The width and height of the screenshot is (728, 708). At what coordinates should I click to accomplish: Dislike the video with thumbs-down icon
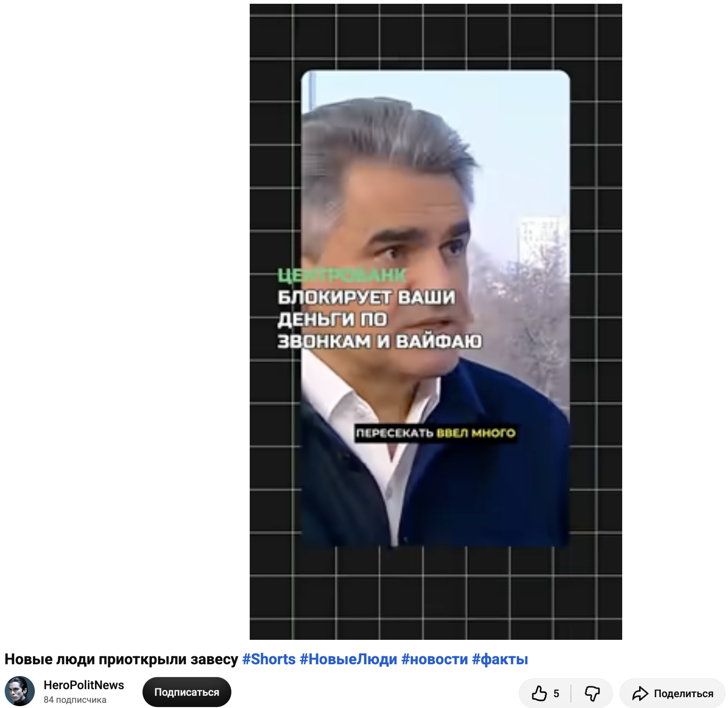592,693
